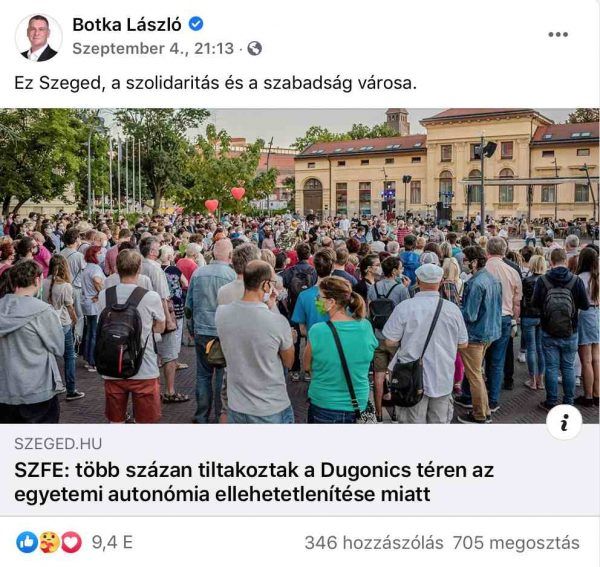Open the profile picture of the post's author

[x=38, y=38]
